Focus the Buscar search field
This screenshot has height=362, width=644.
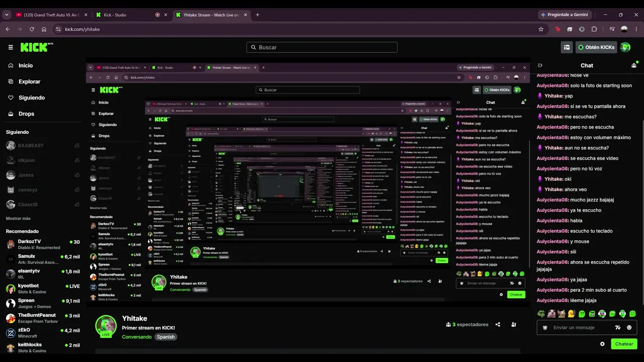click(x=322, y=47)
